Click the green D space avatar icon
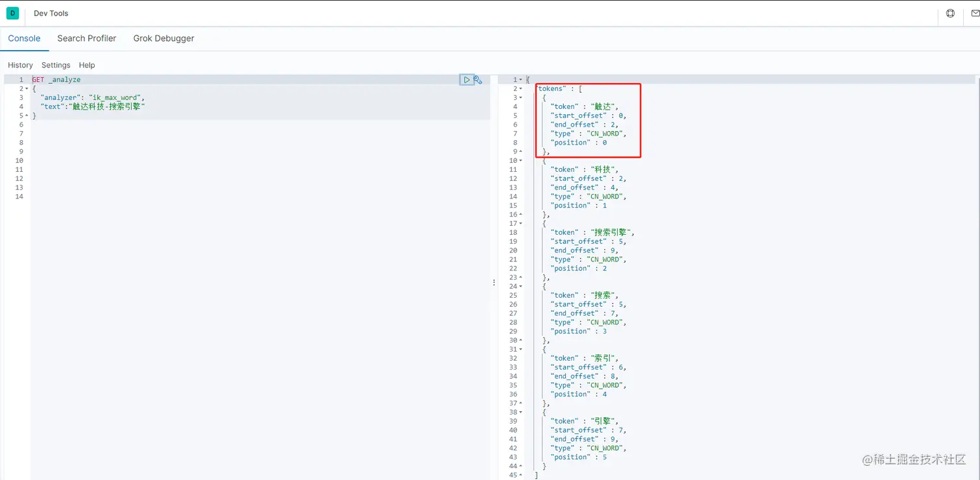The image size is (980, 480). pos(12,13)
